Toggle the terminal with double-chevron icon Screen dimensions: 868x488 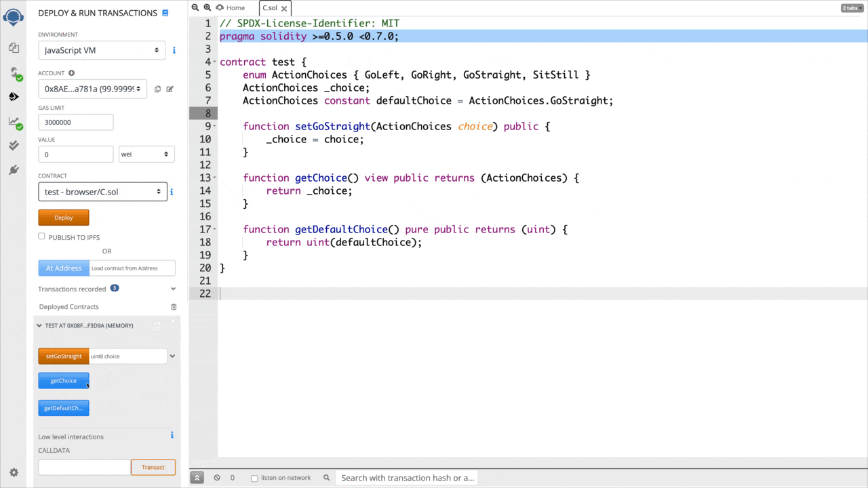coord(197,478)
